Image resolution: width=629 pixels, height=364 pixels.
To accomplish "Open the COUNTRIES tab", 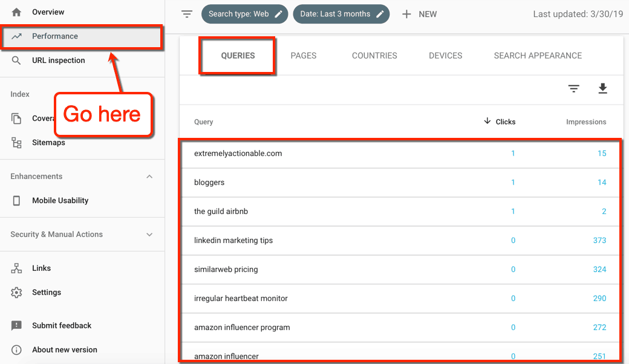I will (374, 55).
